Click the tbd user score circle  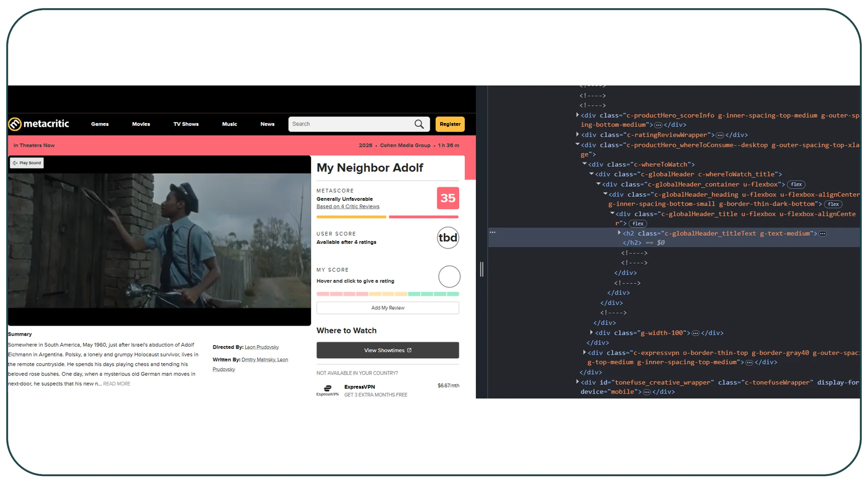click(x=448, y=238)
